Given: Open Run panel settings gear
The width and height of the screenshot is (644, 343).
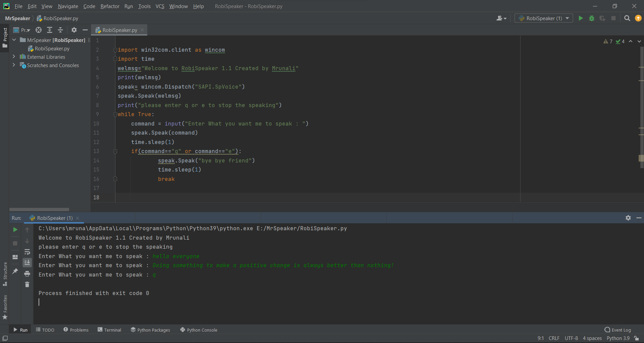Looking at the screenshot, I should pyautogui.click(x=628, y=218).
